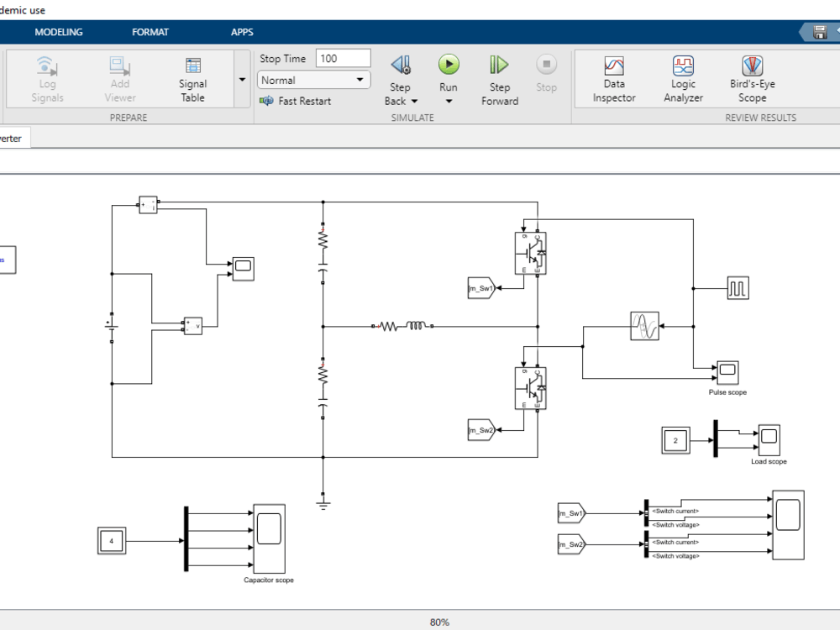
Task: Expand the PREPARE section gallery arrow
Action: pyautogui.click(x=242, y=80)
